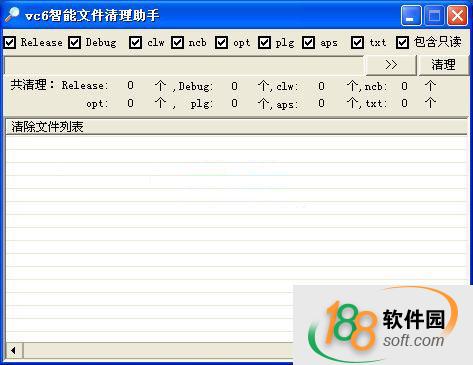
Task: Uncheck the opt checkbox
Action: tap(221, 43)
